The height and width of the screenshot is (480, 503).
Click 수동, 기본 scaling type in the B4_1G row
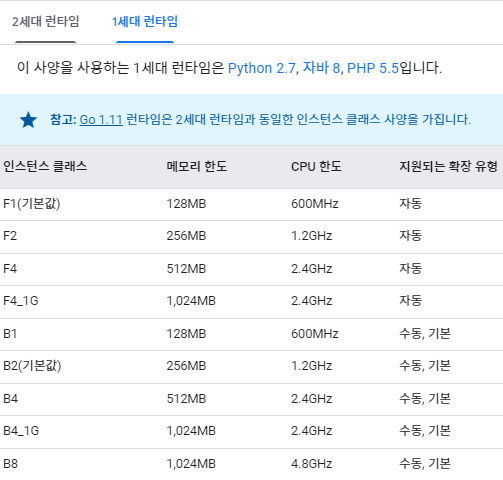point(425,431)
